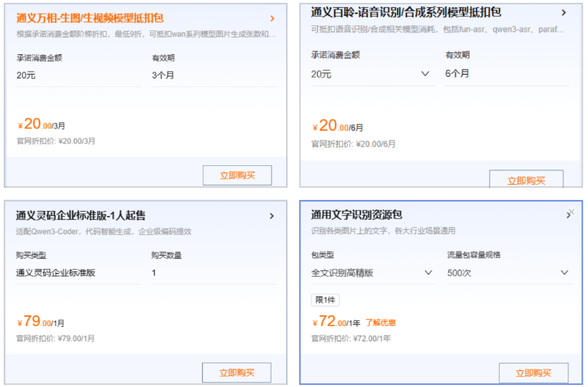Viewport: 588px width, 387px height.
Task: Open 通义灵码企业标准版 card via chevron arrow
Action: point(272,216)
